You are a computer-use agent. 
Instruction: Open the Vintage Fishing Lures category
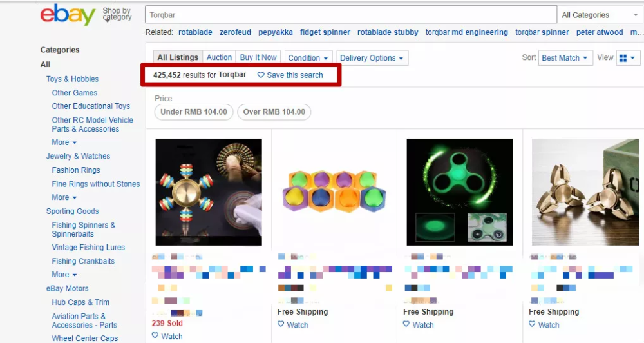tap(88, 248)
